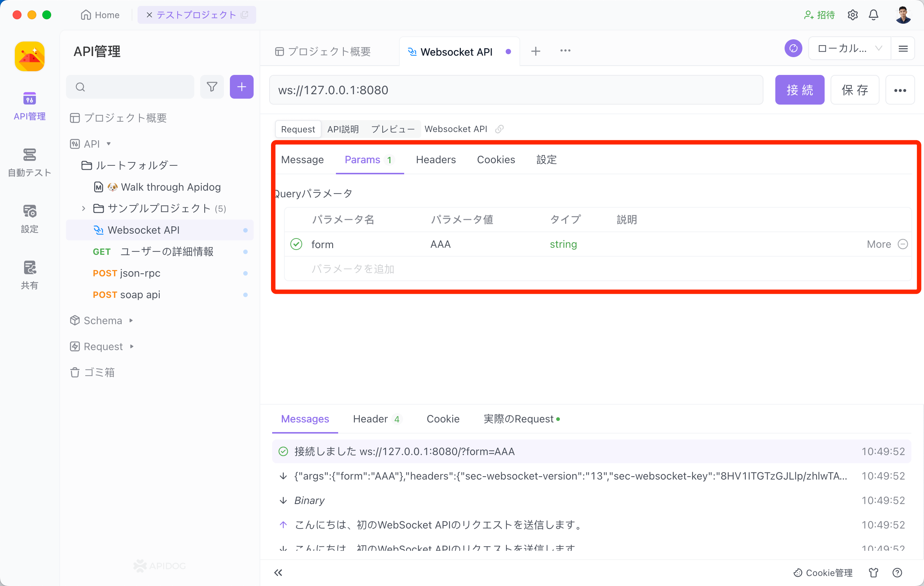The image size is (924, 586).
Task: Switch to the Request mode
Action: (x=298, y=129)
